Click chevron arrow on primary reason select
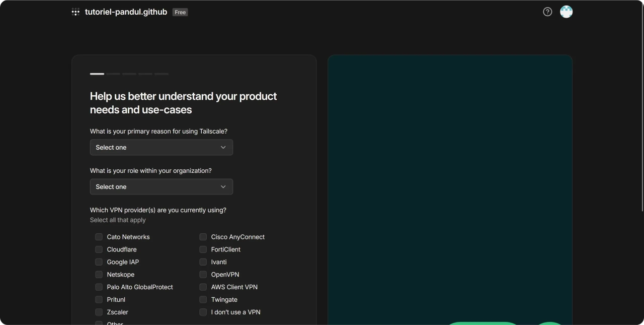 [x=223, y=147]
